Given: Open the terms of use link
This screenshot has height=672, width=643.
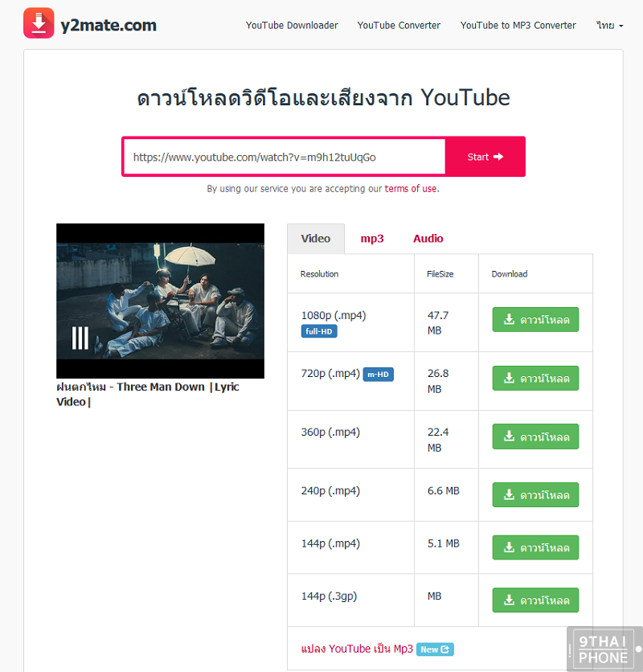Looking at the screenshot, I should point(411,189).
